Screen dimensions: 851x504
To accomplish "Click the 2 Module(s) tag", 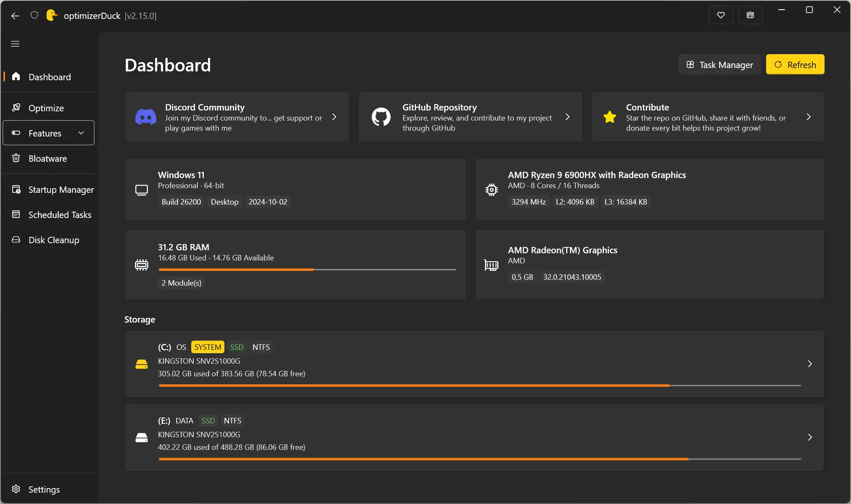I will tap(182, 283).
